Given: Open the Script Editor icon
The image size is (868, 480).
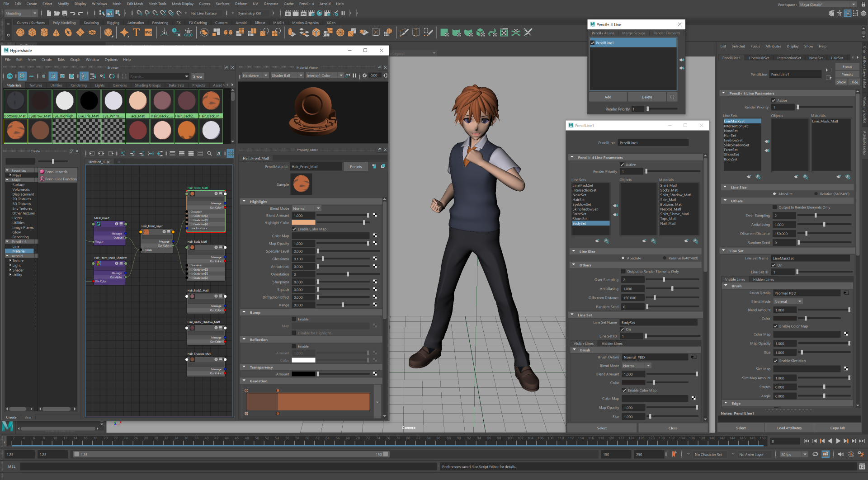Looking at the screenshot, I should tap(862, 466).
